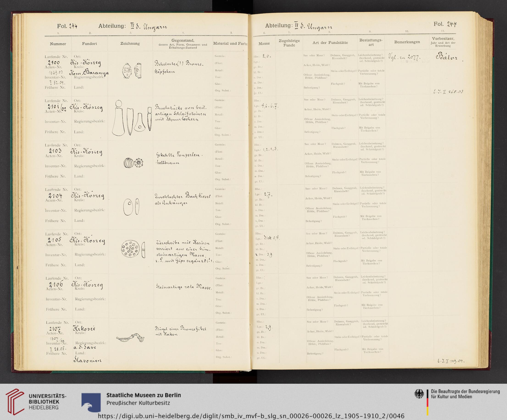
Task: Click the 'Zeichnung' column header
Action: tap(130, 44)
